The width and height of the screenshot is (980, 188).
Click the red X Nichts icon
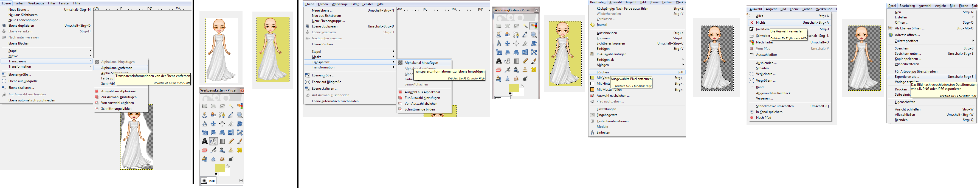pos(752,23)
